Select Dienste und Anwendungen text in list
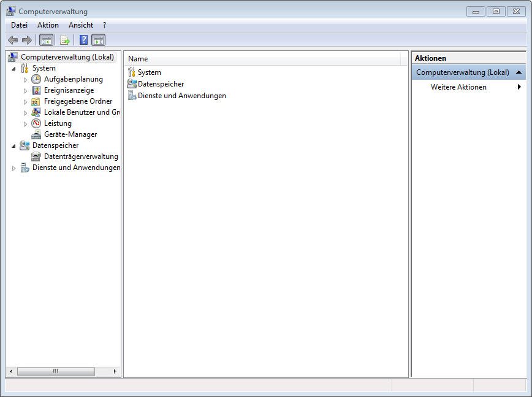The width and height of the screenshot is (532, 397). coord(182,96)
